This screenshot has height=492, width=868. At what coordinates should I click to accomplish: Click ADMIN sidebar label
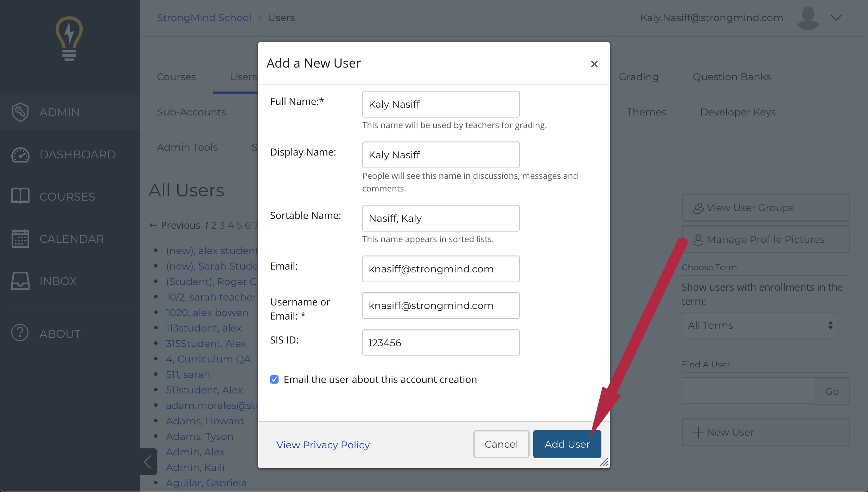59,112
